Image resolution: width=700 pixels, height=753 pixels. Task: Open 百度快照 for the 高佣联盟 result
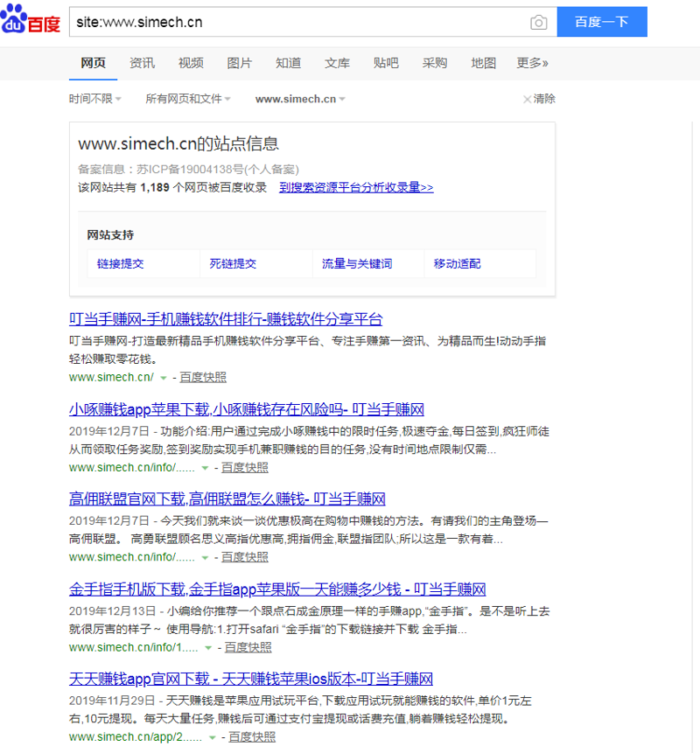coord(244,557)
